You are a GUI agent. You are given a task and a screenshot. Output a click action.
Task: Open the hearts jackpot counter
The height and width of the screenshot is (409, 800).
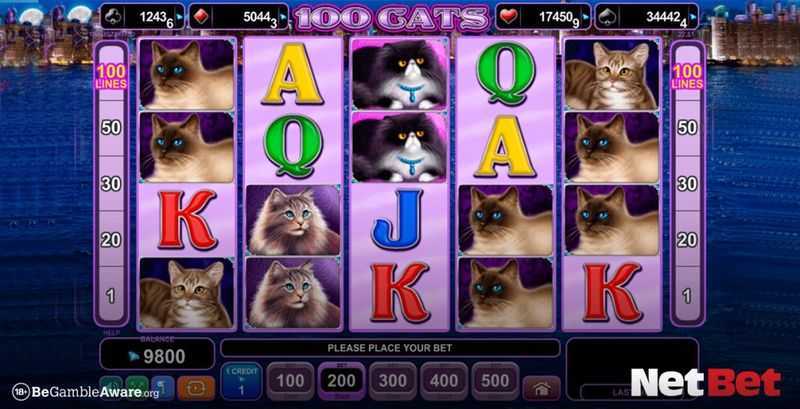[x=543, y=17]
